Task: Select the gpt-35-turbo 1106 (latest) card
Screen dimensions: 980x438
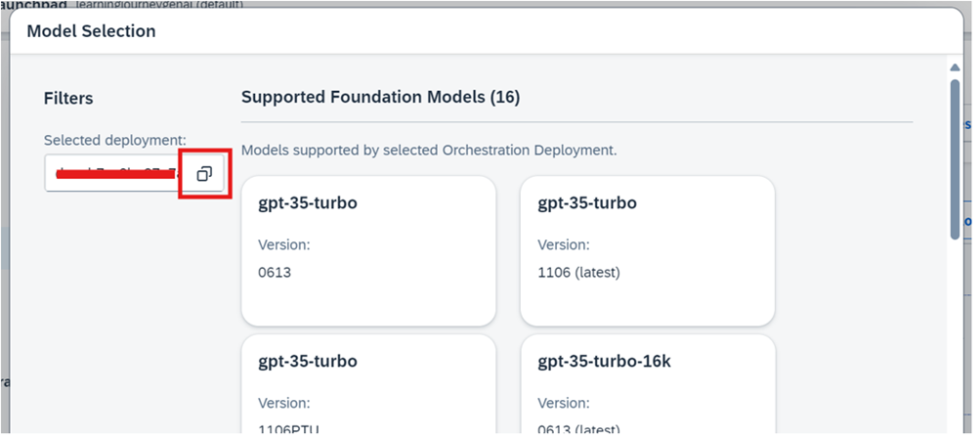Action: (x=648, y=251)
